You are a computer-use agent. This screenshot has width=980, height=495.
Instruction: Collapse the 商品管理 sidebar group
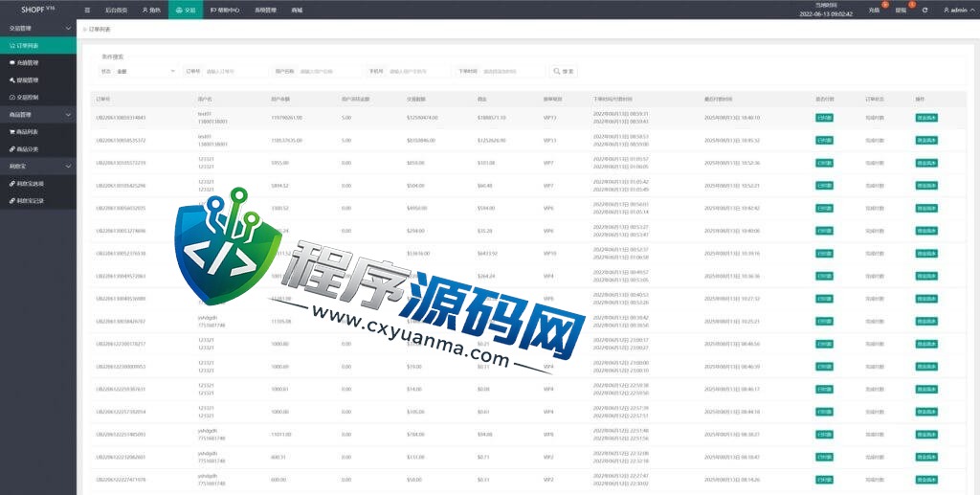pyautogui.click(x=38, y=114)
